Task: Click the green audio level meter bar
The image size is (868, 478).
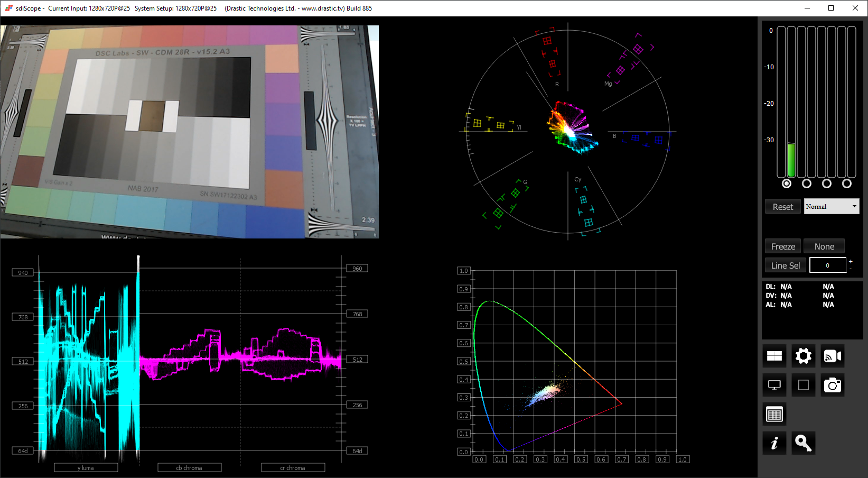Action: pos(791,160)
